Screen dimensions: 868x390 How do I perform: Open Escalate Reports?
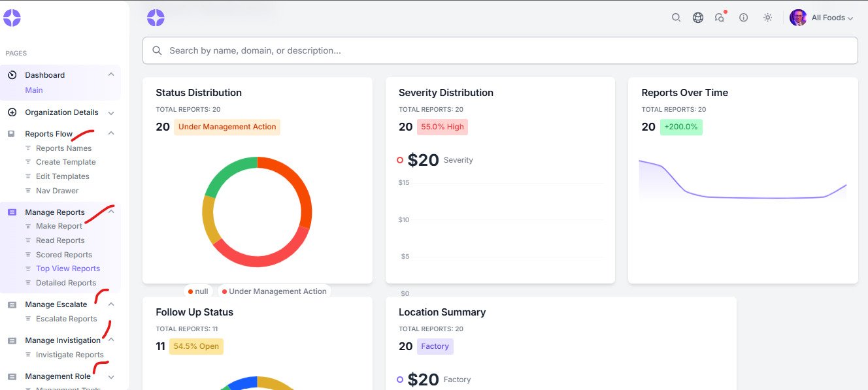coord(67,319)
